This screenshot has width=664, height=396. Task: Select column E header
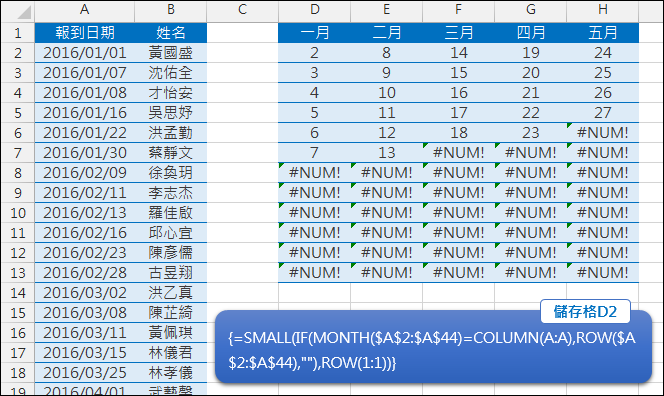point(386,10)
